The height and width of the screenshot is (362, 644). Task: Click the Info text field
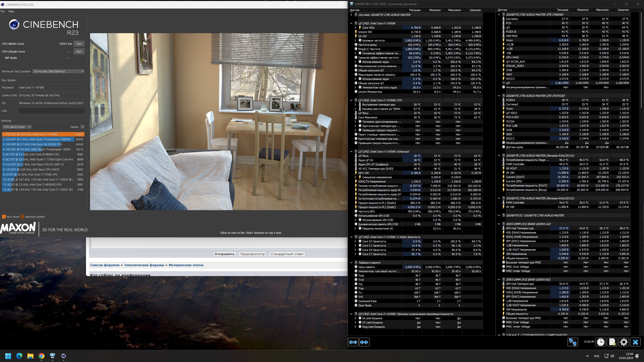coord(51,111)
